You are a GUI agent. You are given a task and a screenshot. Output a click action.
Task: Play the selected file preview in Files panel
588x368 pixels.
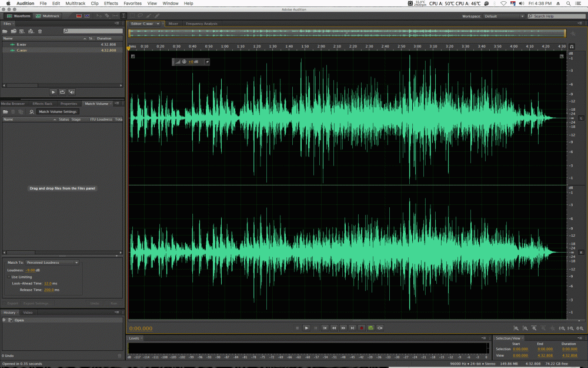tap(54, 92)
